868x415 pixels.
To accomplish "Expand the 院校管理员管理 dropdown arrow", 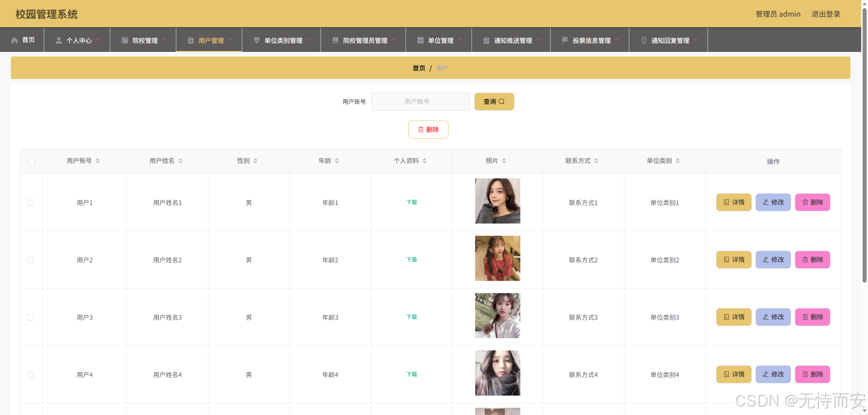I will point(394,40).
